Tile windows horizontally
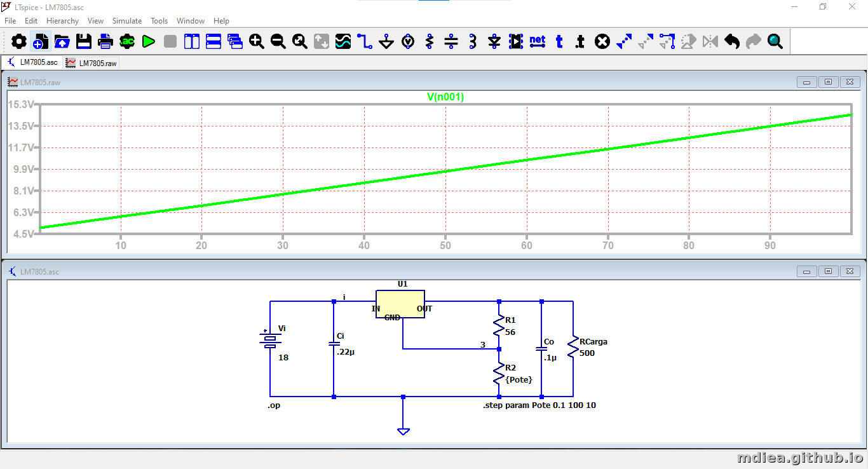 214,42
